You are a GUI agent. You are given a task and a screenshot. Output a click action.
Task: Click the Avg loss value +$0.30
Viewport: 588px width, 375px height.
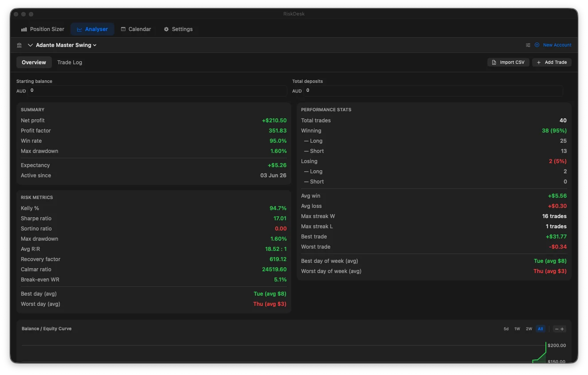coord(557,206)
